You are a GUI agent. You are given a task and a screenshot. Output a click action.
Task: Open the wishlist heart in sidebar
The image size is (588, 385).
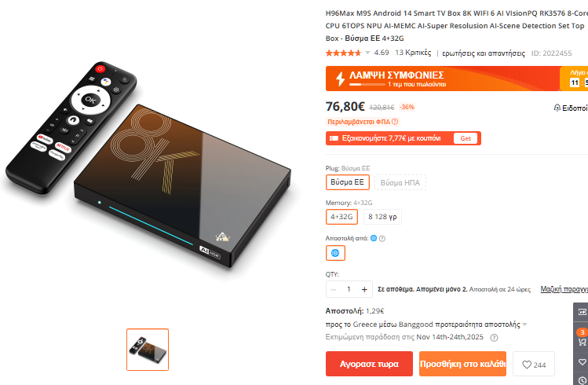[x=582, y=361]
